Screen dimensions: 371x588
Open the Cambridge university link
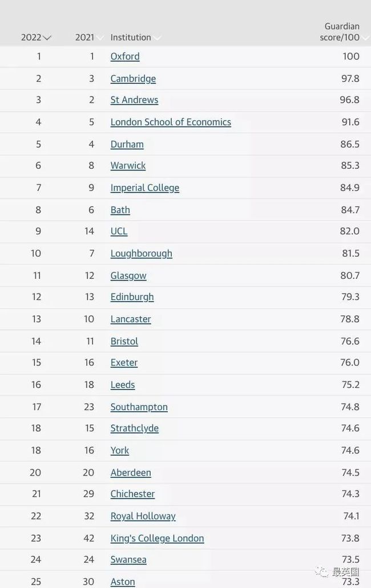[133, 79]
